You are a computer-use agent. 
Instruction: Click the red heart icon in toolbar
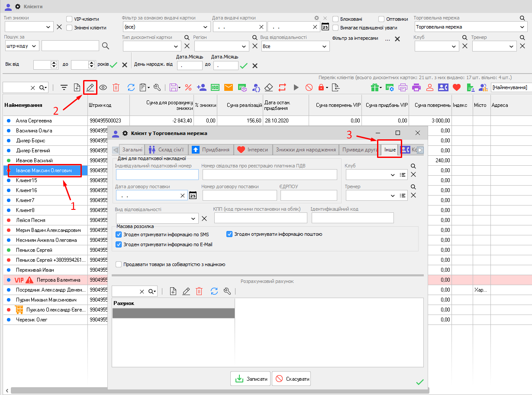click(456, 87)
